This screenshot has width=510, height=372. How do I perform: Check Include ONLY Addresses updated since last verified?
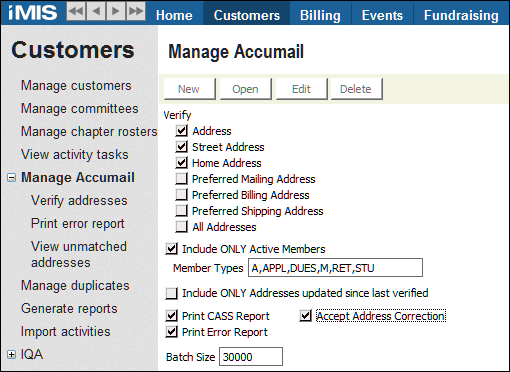coord(172,293)
